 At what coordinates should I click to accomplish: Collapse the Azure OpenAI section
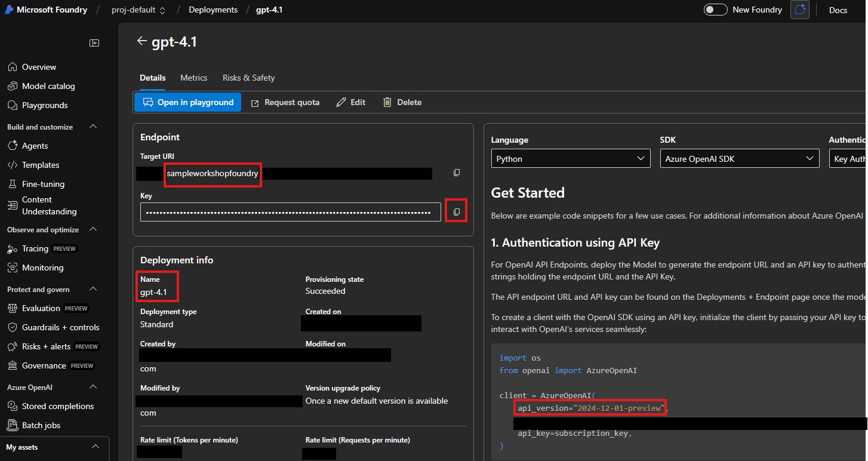(x=93, y=387)
